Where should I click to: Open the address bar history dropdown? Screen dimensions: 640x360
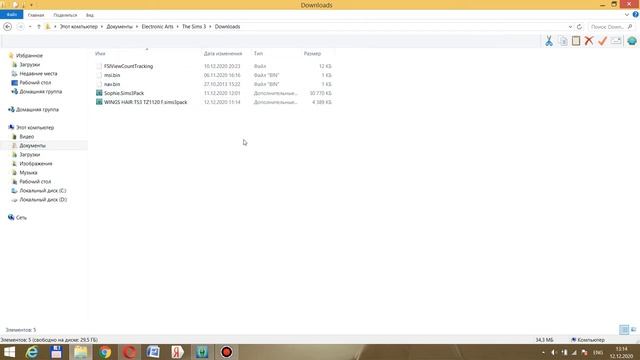click(570, 27)
